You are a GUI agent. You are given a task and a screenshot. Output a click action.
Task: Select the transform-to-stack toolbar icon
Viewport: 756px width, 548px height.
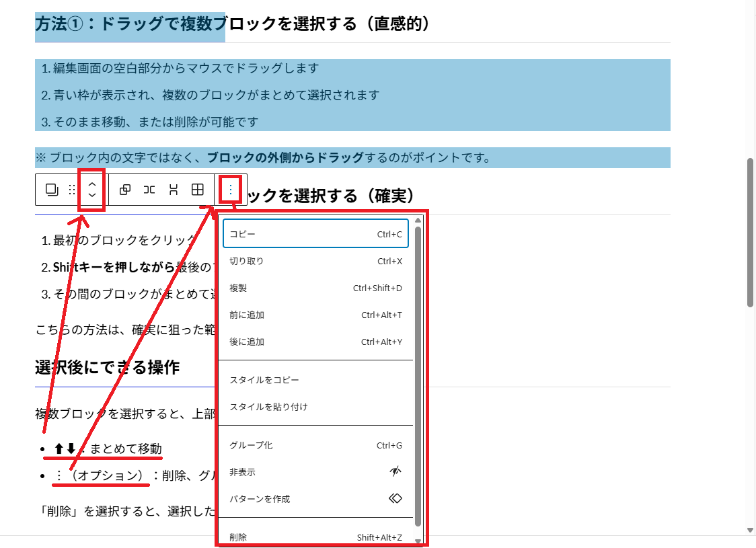coord(173,190)
